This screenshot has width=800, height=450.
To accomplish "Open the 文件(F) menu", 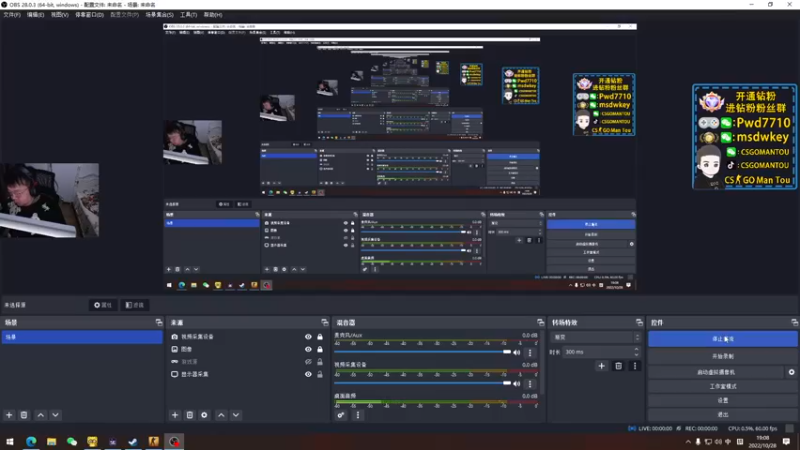I will click(x=12, y=15).
